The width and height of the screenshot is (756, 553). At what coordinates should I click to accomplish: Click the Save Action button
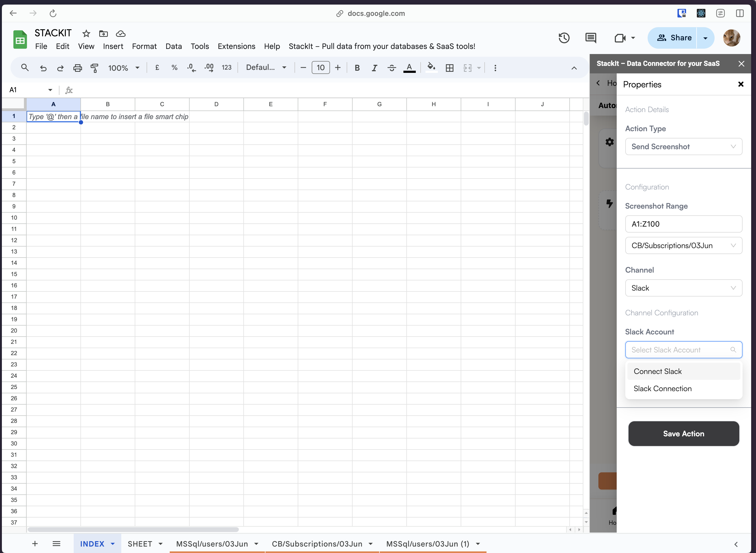(683, 433)
